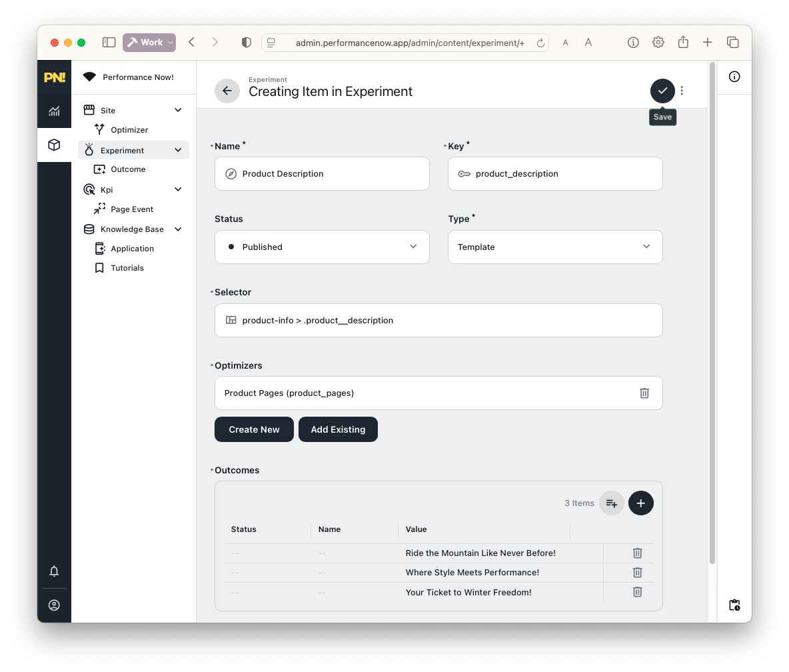
Task: Edit the Name field 'Product Description'
Action: pyautogui.click(x=322, y=173)
